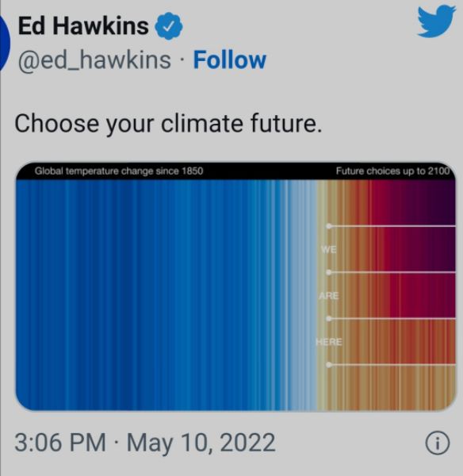463x476 pixels.
Task: Click the bottom scenario divider marker dot
Action: [x=328, y=365]
